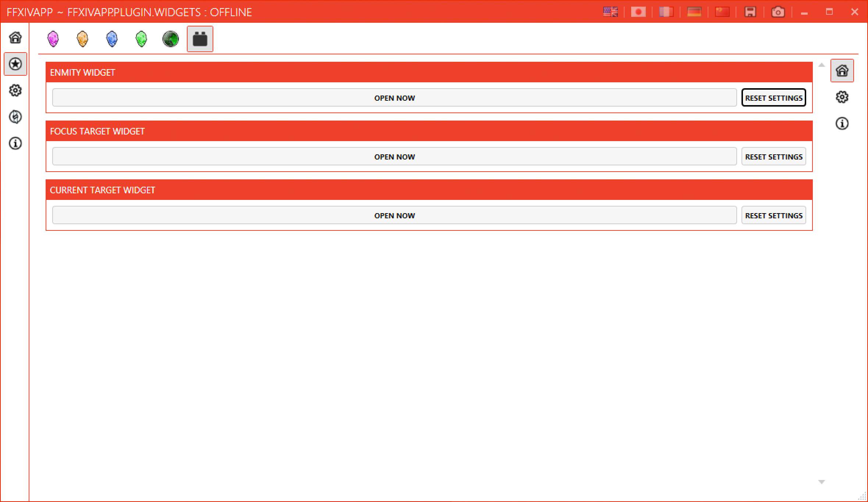
Task: Select the blue crystal plugin tab
Action: tap(112, 39)
